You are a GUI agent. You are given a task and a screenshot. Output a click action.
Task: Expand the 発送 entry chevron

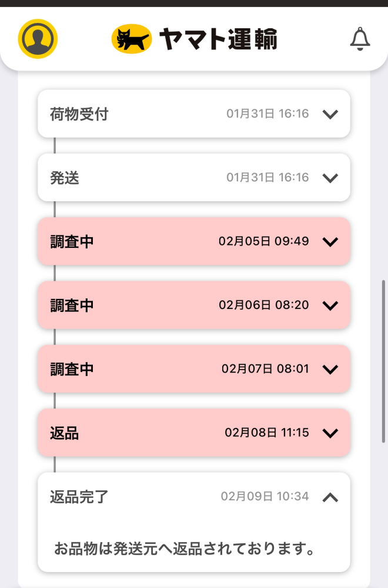tap(330, 178)
